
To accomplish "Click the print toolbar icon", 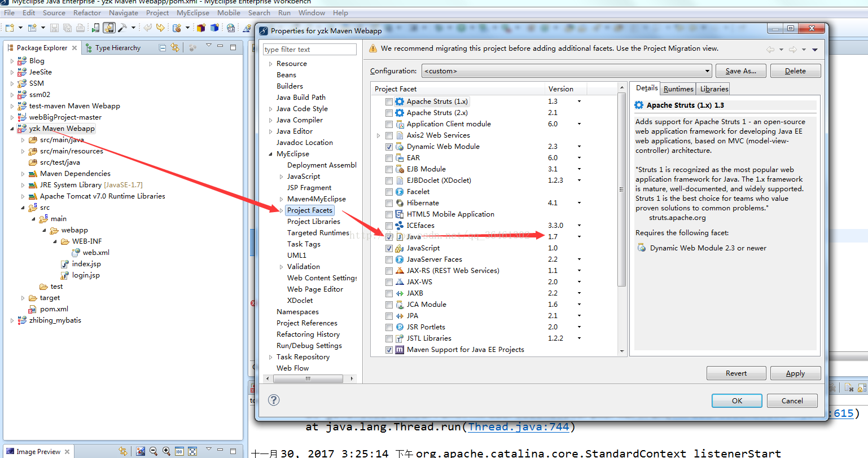I will (80, 27).
